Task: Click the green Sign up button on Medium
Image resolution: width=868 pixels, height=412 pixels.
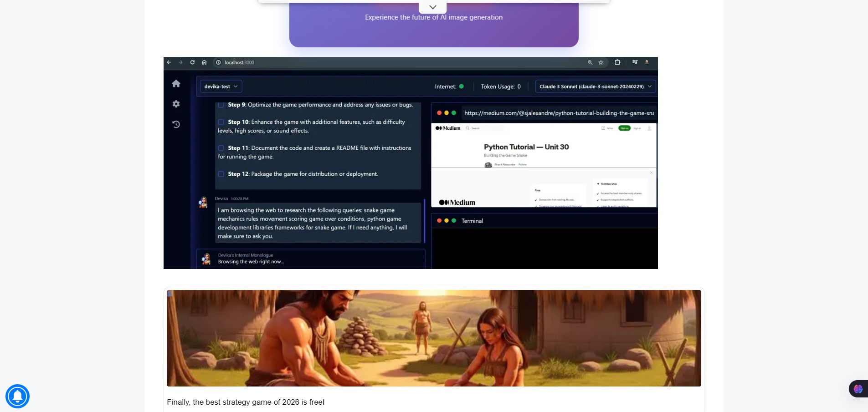Action: pos(624,128)
